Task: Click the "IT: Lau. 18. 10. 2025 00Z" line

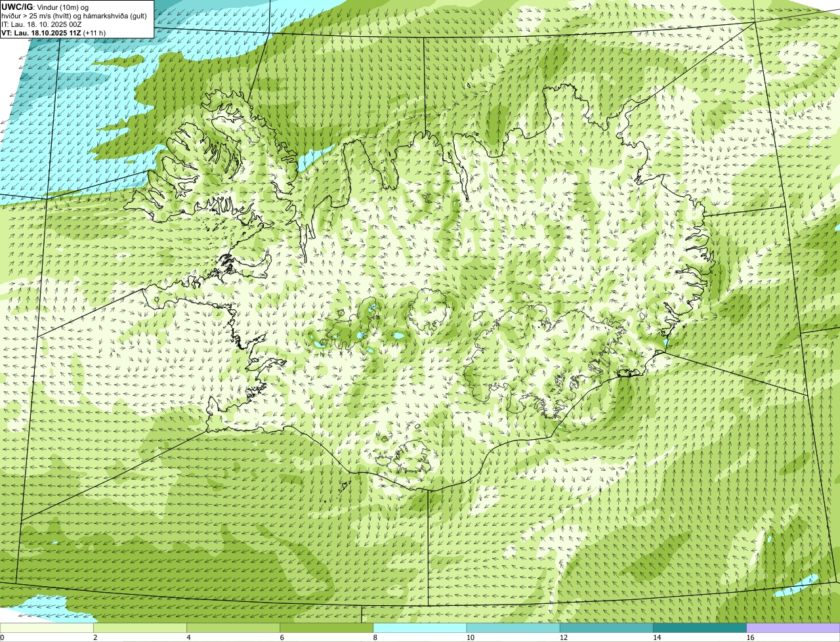Action: (41, 24)
